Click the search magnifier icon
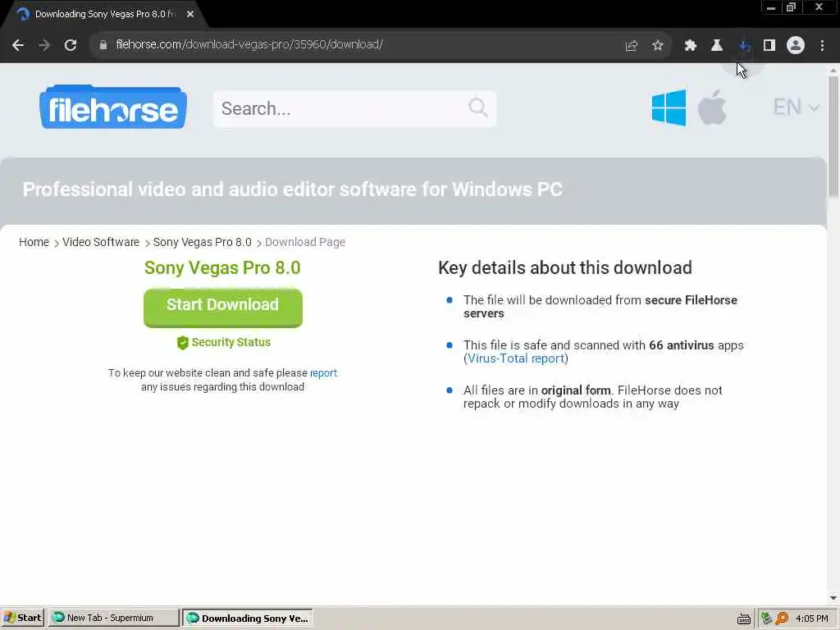The height and width of the screenshot is (630, 840). (x=478, y=107)
